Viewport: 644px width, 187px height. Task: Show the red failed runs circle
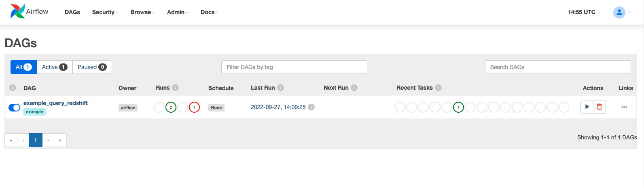(x=194, y=107)
